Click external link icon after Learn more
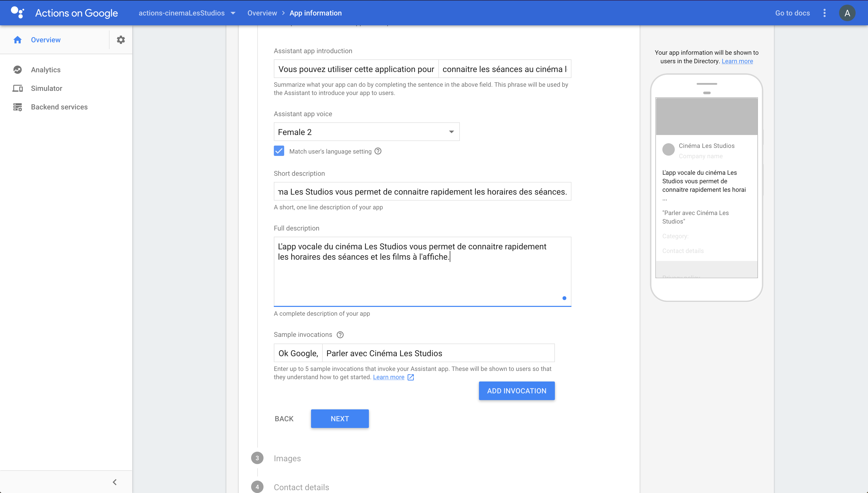 coord(411,377)
